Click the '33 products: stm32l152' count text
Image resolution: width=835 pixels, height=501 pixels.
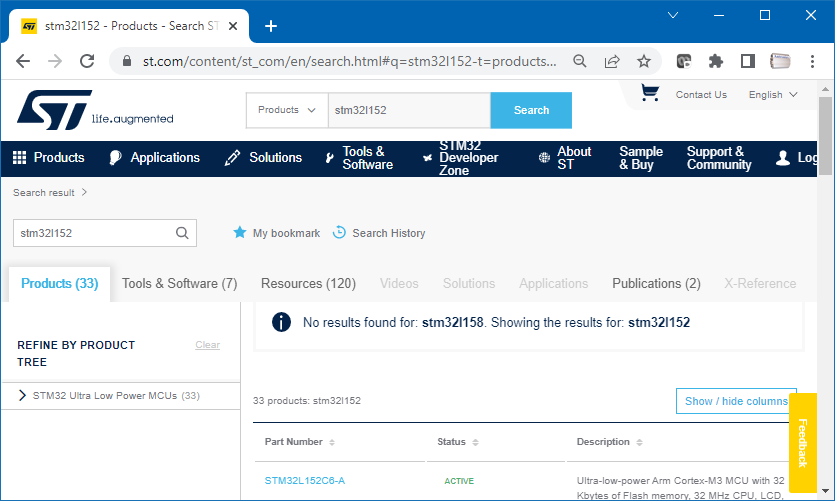[307, 400]
